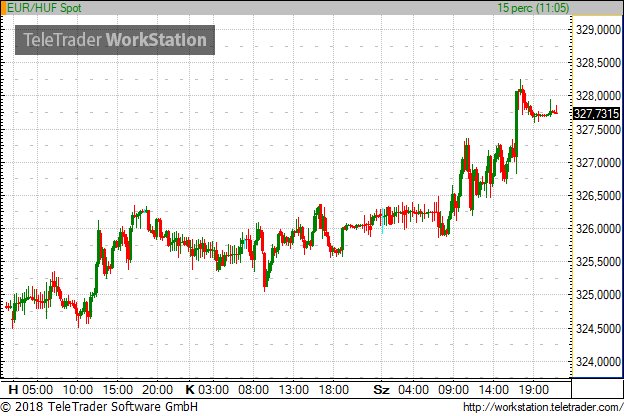The image size is (624, 416).
Task: Click the 327,5000 price axis label
Action: click(x=598, y=129)
